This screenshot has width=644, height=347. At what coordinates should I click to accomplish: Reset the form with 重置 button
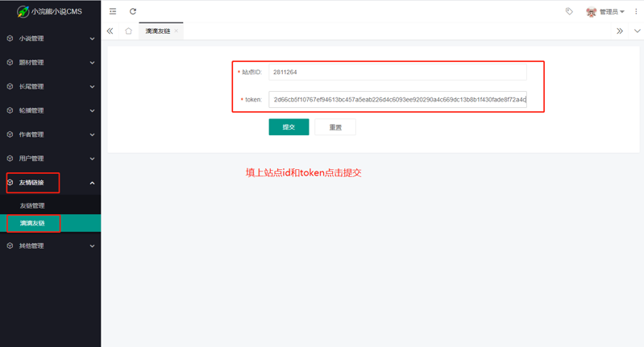(335, 126)
